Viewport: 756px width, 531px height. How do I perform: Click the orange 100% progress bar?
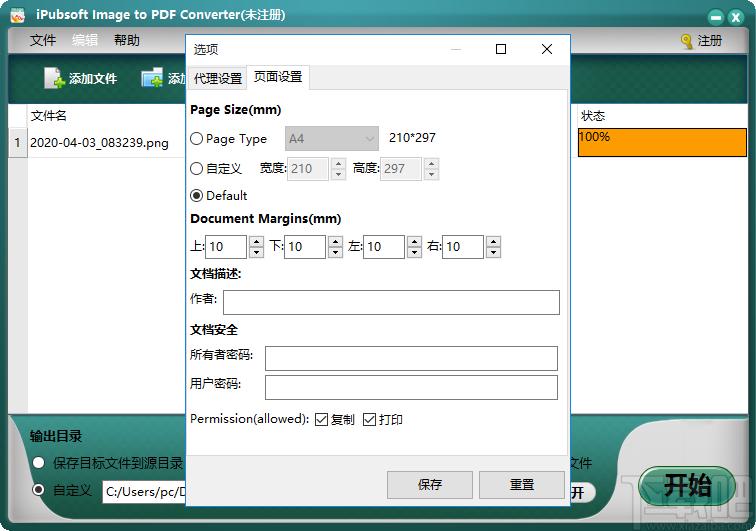click(x=662, y=142)
